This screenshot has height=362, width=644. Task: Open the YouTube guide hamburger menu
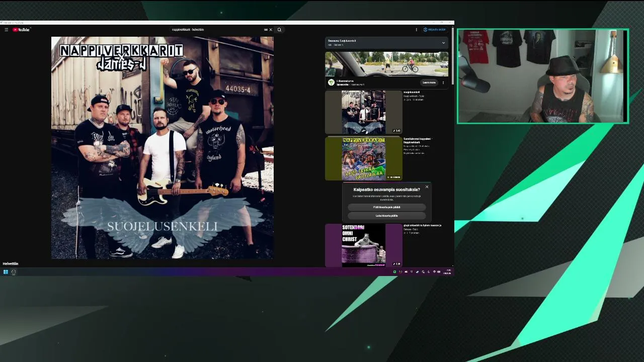(x=6, y=30)
